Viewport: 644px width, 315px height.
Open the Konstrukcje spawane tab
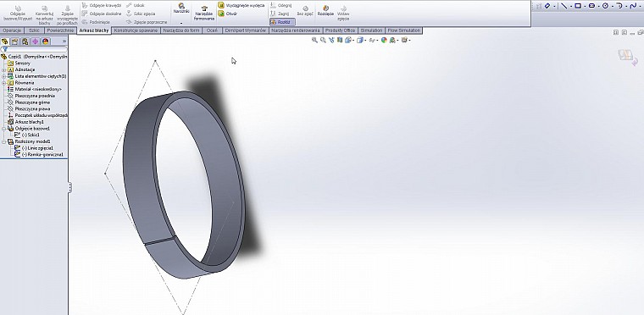(x=136, y=30)
